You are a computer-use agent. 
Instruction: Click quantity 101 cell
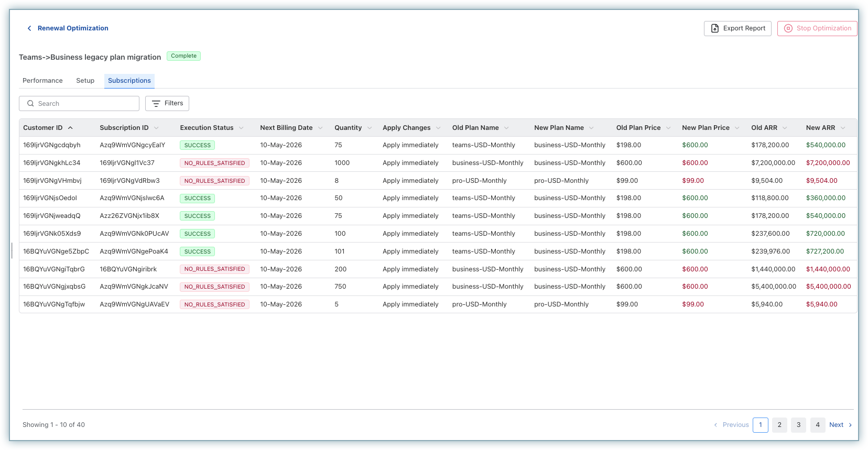[340, 251]
